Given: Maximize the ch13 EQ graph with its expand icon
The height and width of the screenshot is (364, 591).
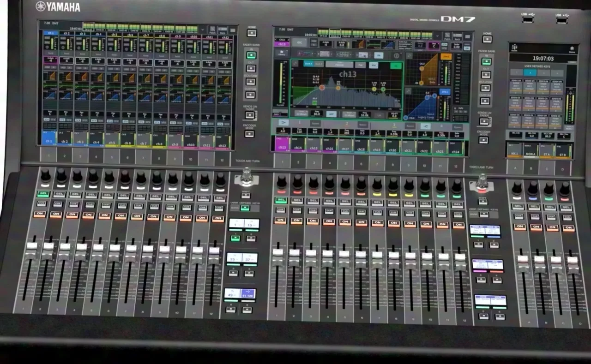Looking at the screenshot, I should [x=295, y=64].
